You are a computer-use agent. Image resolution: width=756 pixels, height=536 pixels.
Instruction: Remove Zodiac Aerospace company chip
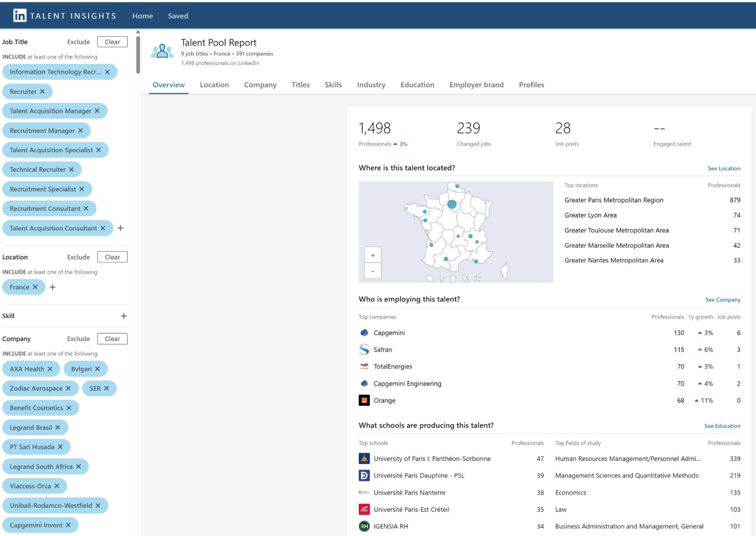point(68,388)
